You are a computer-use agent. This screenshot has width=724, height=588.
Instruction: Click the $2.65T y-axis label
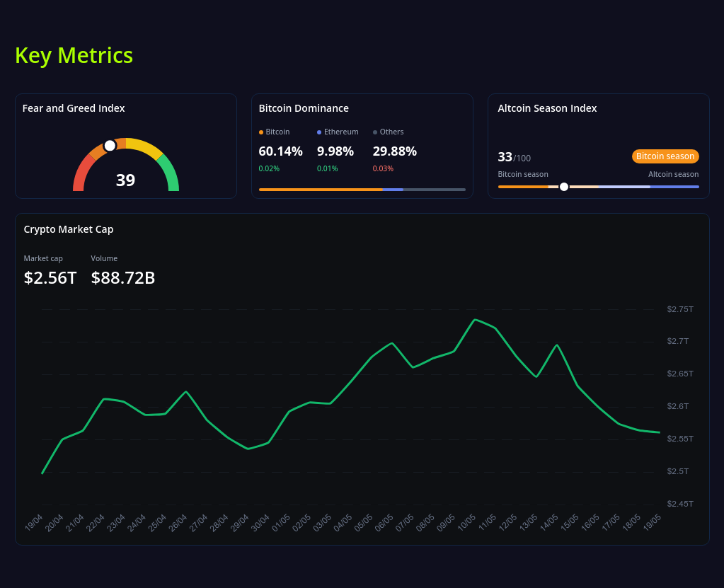point(680,374)
